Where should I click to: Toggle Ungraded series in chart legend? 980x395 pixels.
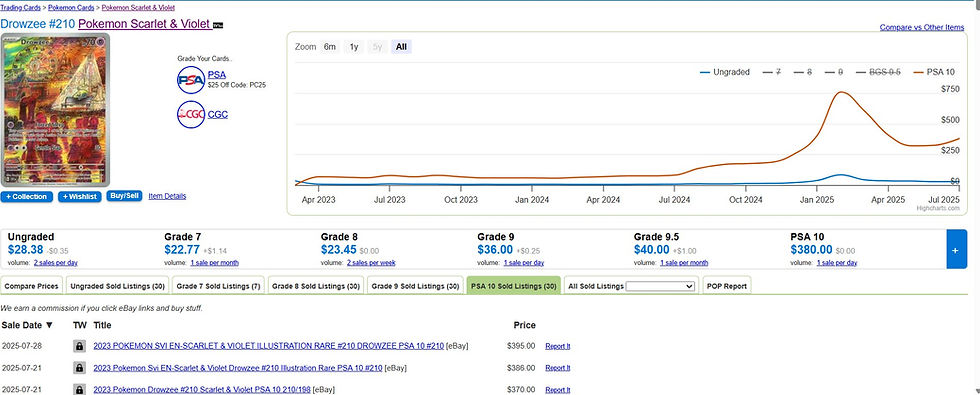pos(724,72)
